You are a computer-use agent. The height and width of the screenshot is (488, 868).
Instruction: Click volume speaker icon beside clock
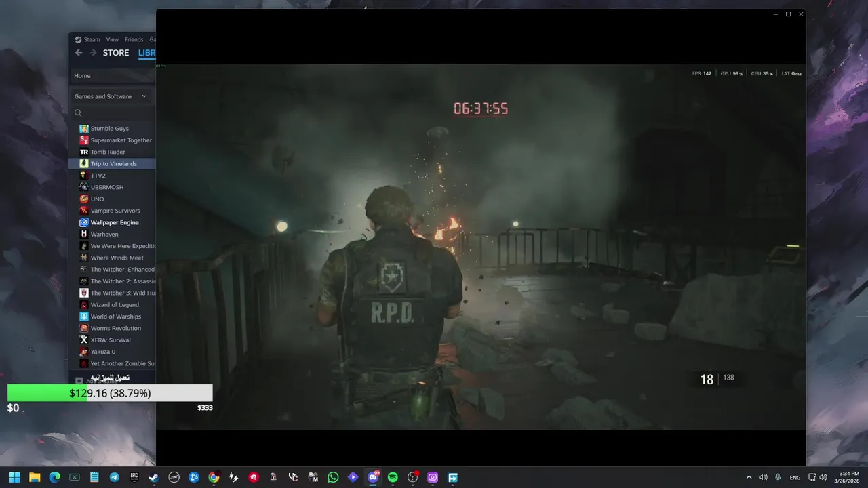823,477
